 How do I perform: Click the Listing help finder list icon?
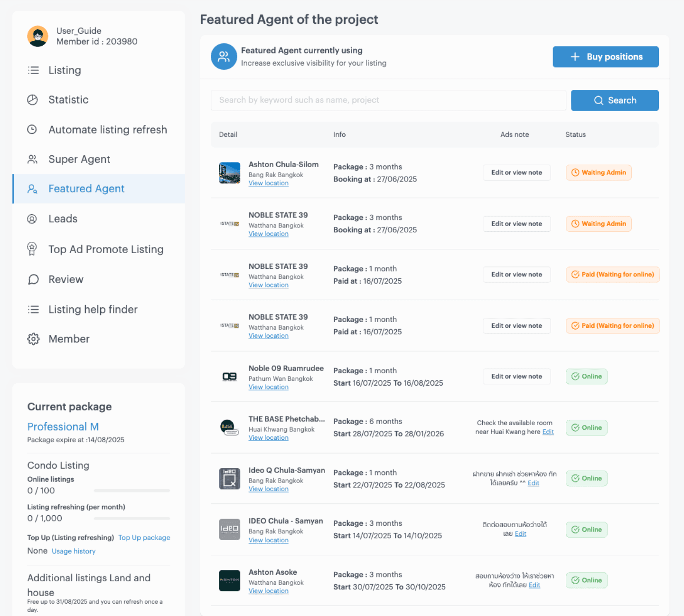click(33, 310)
